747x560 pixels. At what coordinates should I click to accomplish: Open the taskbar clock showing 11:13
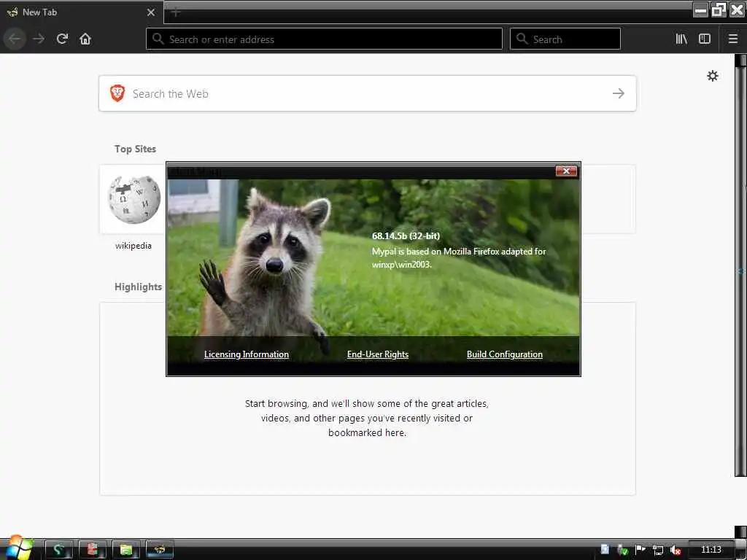[x=711, y=550]
